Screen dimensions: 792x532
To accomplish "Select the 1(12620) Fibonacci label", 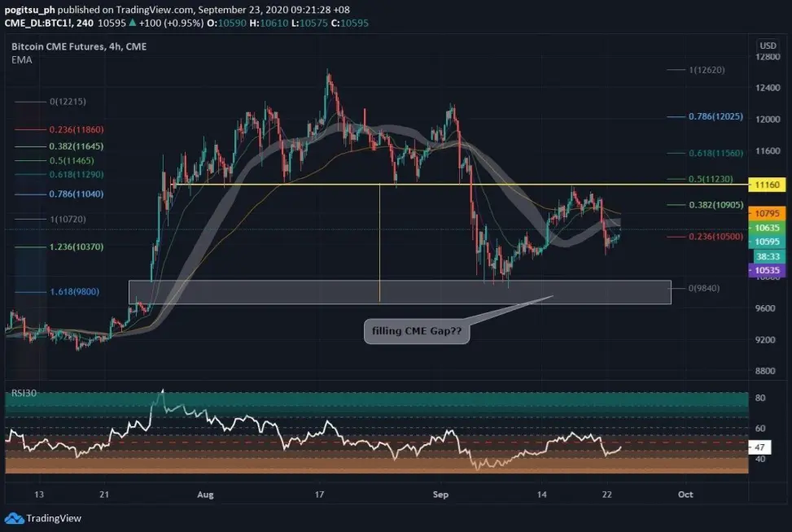I will coord(707,70).
